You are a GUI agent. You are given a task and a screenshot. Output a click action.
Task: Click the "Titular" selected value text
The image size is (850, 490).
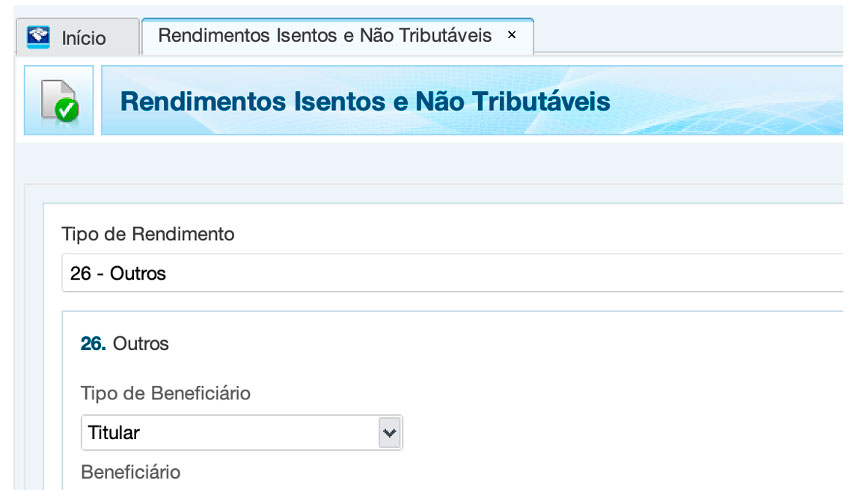click(113, 433)
